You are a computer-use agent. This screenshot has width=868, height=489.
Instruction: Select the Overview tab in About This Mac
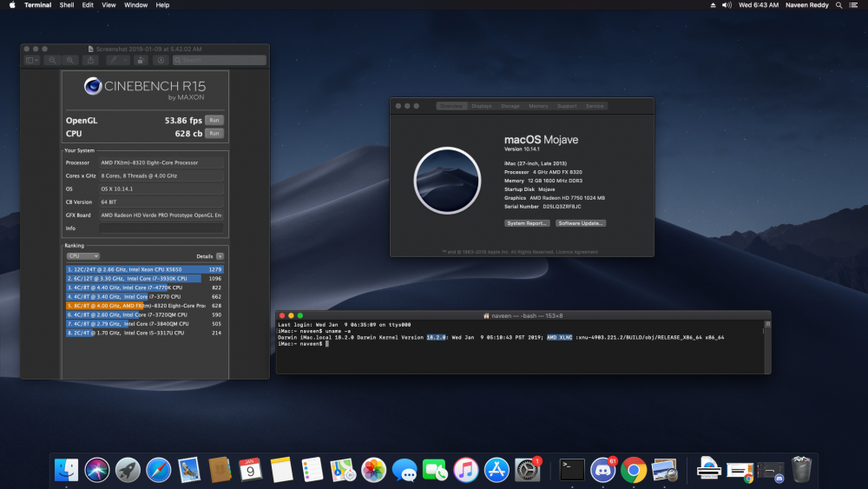(x=451, y=106)
